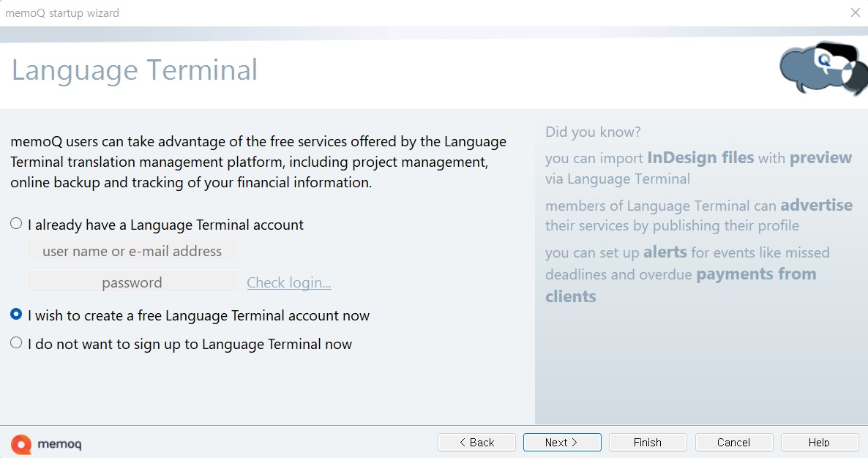This screenshot has width=868, height=458.
Task: Click the InDesign files preview tip
Action: coord(698,168)
